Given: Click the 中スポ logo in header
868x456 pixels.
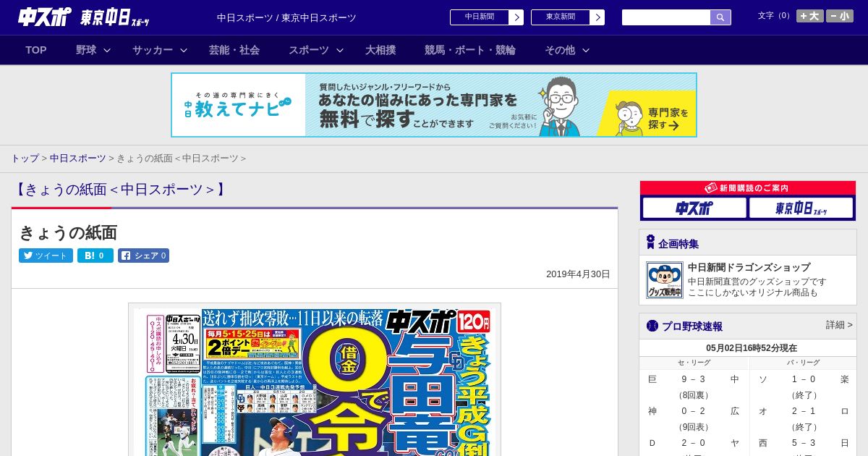Looking at the screenshot, I should tap(45, 17).
